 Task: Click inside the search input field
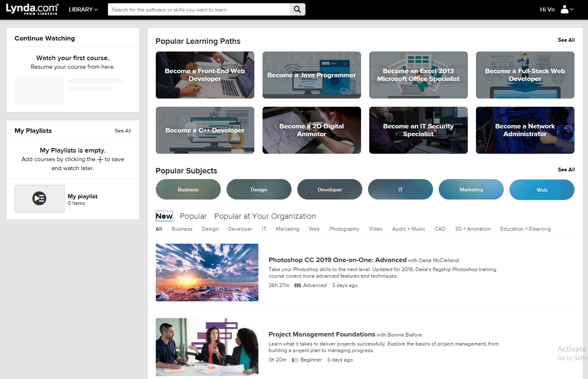199,9
